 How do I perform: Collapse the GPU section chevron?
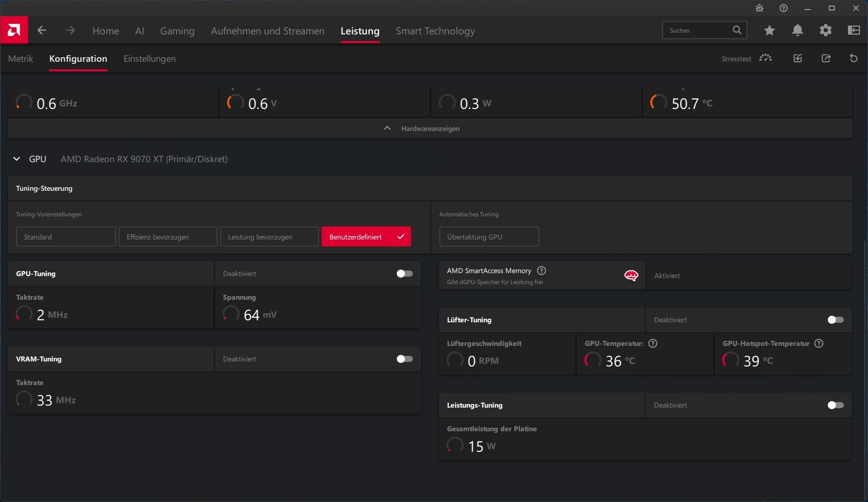pos(17,159)
